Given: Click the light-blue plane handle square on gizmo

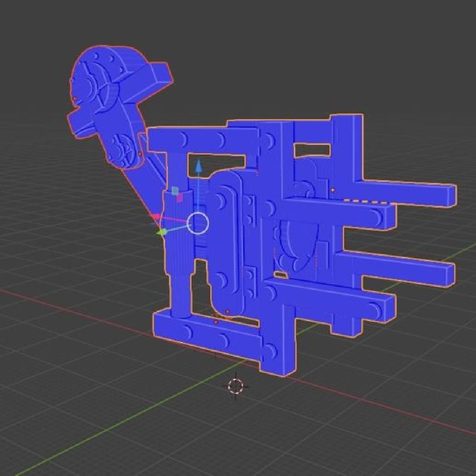Looking at the screenshot, I should click(175, 191).
